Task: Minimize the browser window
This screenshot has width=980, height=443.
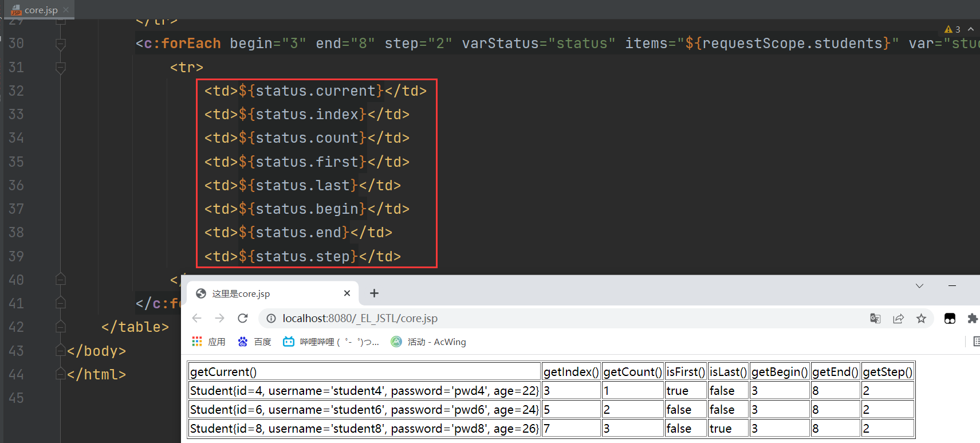Action: [952, 285]
